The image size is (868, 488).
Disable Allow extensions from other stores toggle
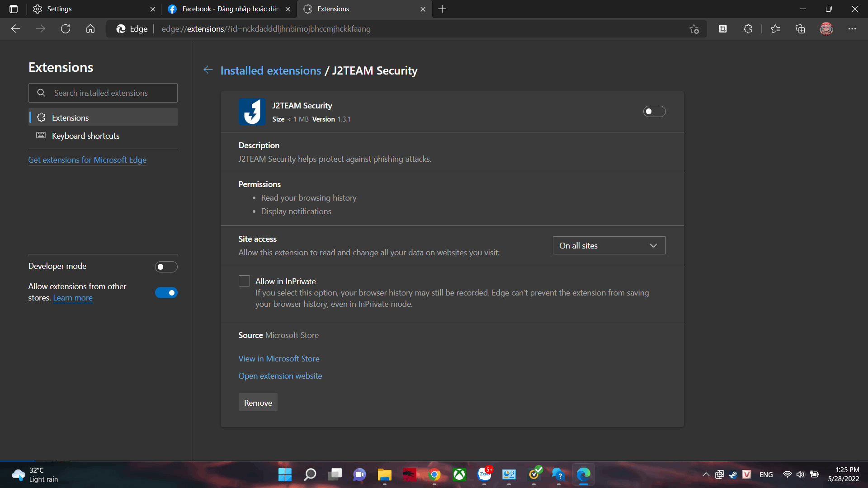point(166,293)
